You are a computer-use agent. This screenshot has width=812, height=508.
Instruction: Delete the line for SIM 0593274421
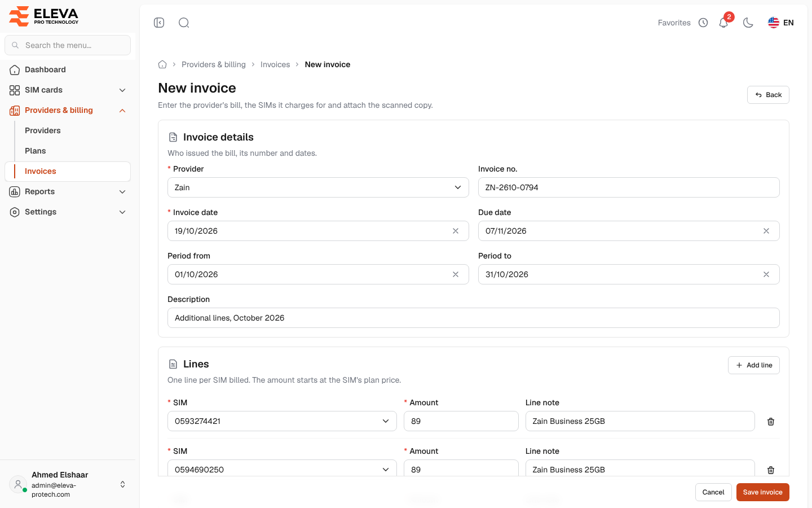[771, 422]
